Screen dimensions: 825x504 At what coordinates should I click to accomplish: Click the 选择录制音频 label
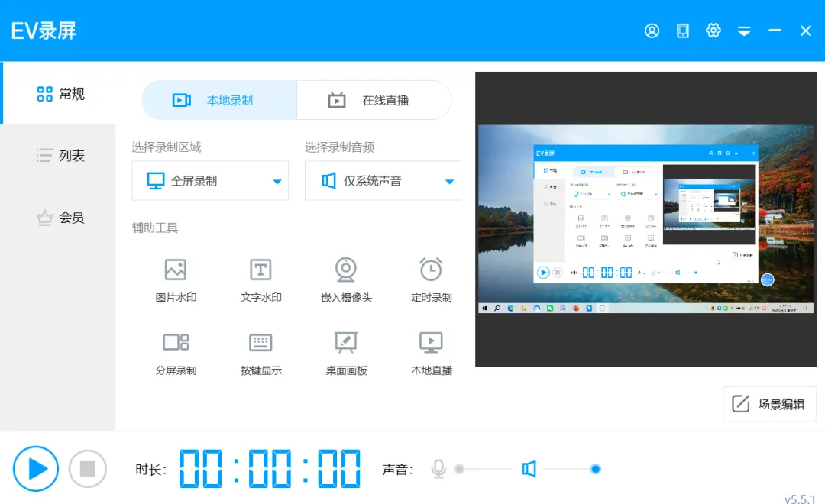coord(339,147)
